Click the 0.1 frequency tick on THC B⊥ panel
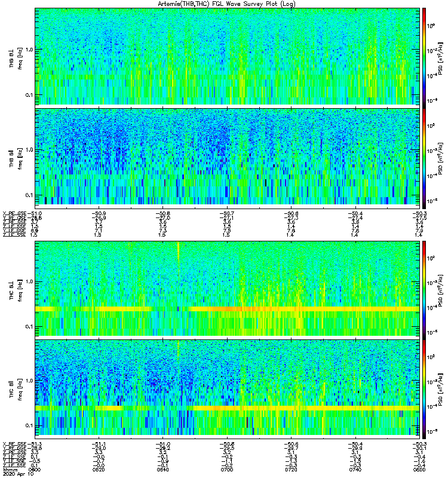Image resolution: width=448 pixels, height=478 pixels. [x=29, y=326]
